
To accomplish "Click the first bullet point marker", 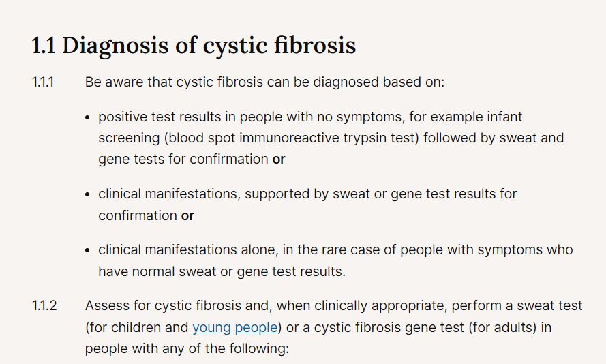I will [88, 117].
